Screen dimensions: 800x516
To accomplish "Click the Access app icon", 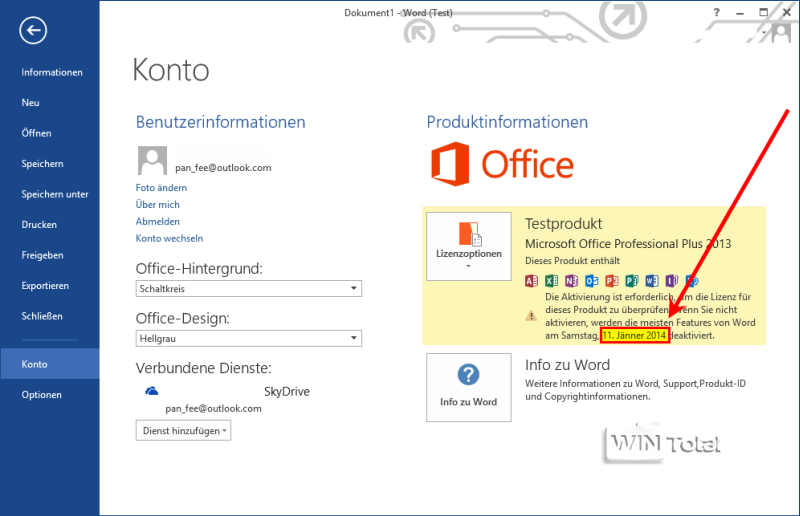I will point(531,281).
